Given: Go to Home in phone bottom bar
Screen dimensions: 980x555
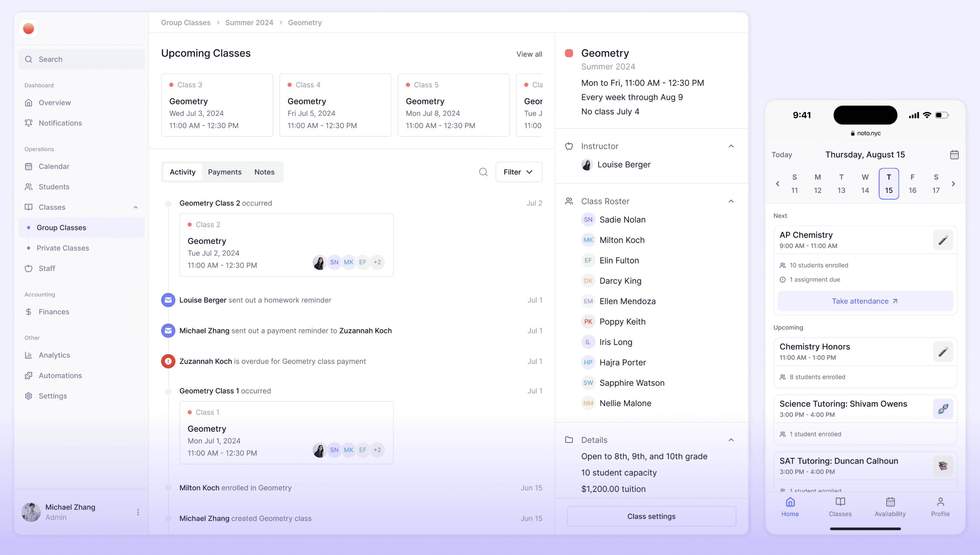Looking at the screenshot, I should pos(790,507).
